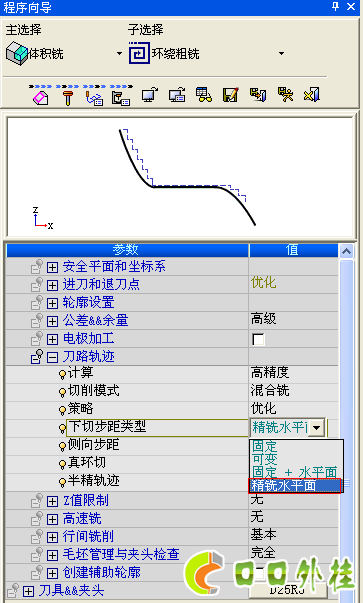The image size is (363, 603).
Task: Click the save with pencil toolbar icon
Action: point(231,95)
